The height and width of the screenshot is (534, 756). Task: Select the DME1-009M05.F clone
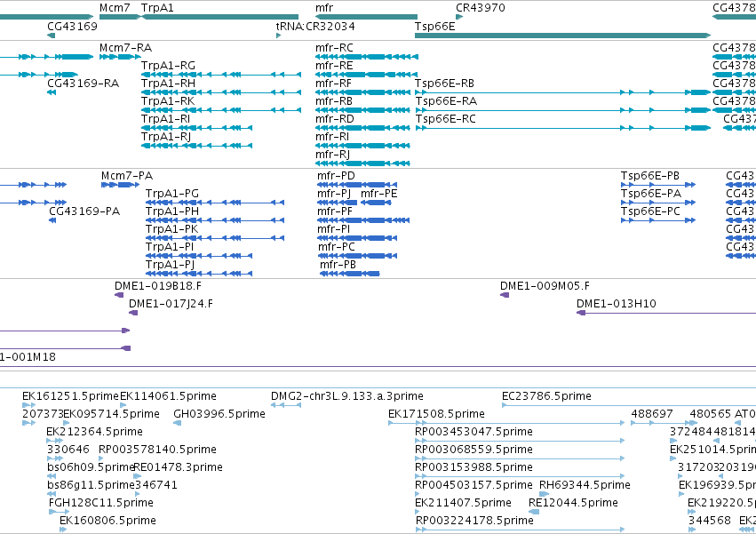505,295
